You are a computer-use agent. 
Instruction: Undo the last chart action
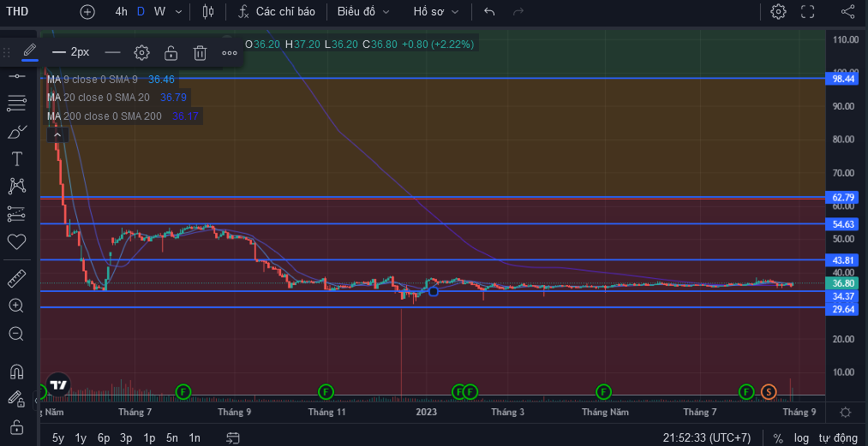[489, 12]
